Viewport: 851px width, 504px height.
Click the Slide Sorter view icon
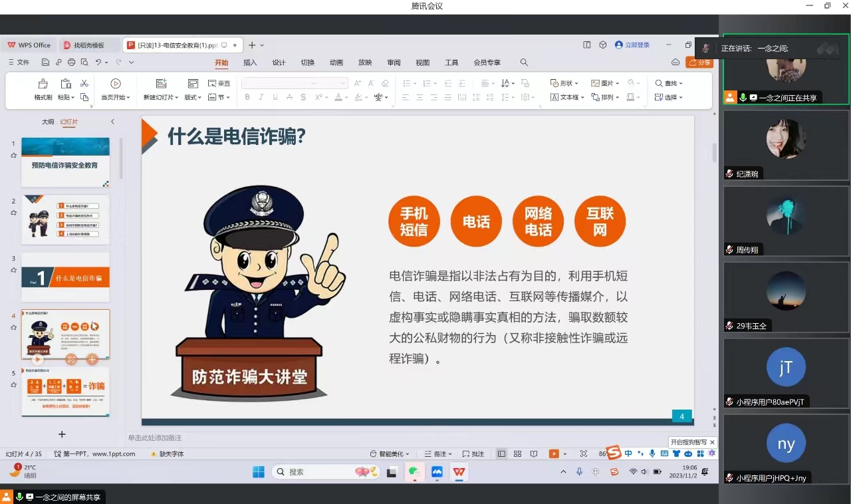point(517,454)
